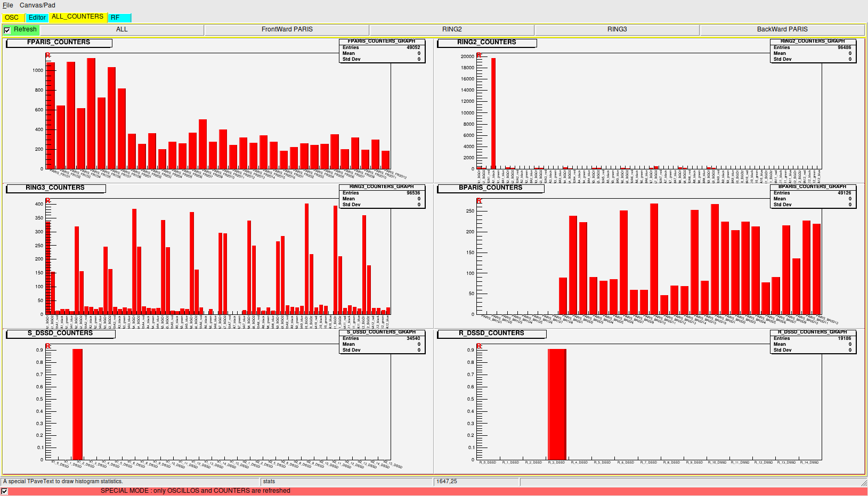
Task: Switch to the Editor tab
Action: (x=37, y=18)
